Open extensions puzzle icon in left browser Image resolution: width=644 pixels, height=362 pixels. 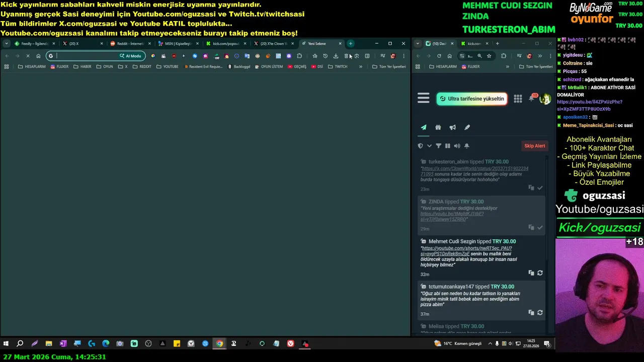(299, 56)
